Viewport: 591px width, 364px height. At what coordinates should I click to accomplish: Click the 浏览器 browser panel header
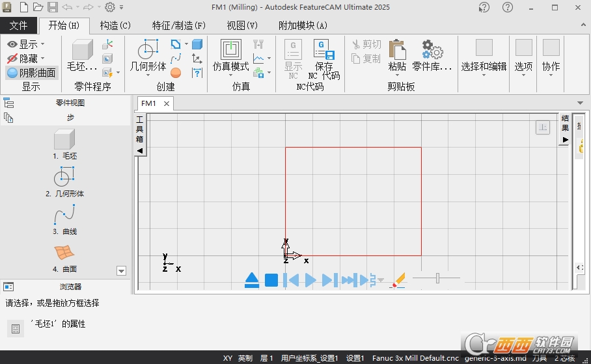70,287
